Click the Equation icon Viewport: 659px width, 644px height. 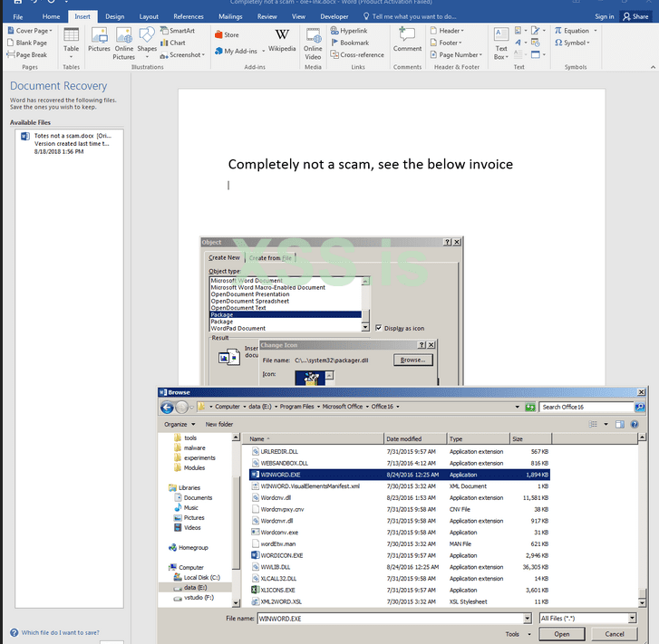(558, 31)
